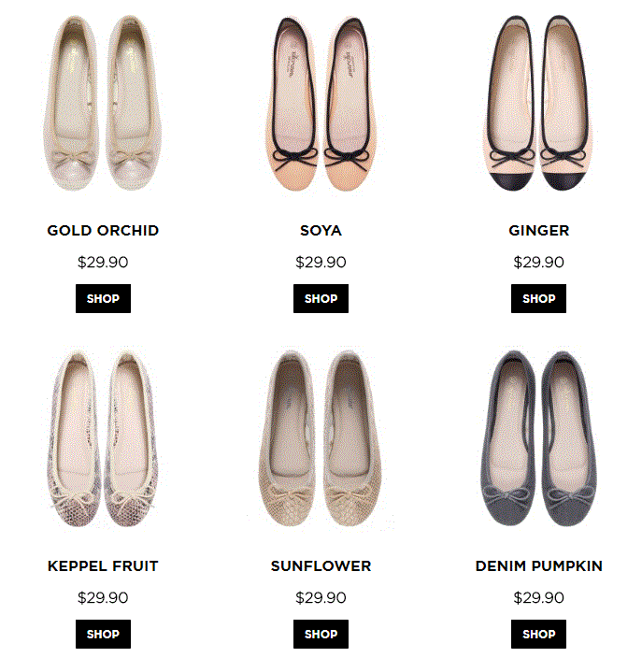This screenshot has width=642, height=672.
Task: Open the GOLD ORCHID product title
Action: pos(103,231)
